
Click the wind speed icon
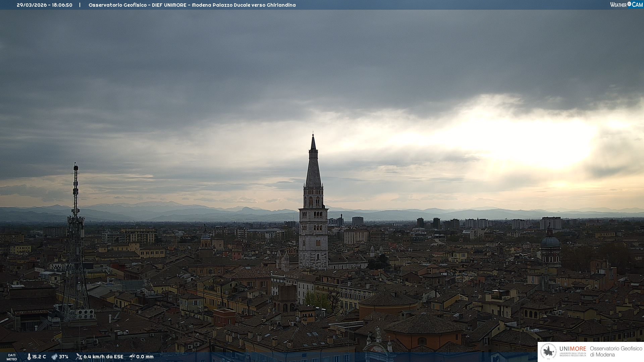click(x=79, y=357)
